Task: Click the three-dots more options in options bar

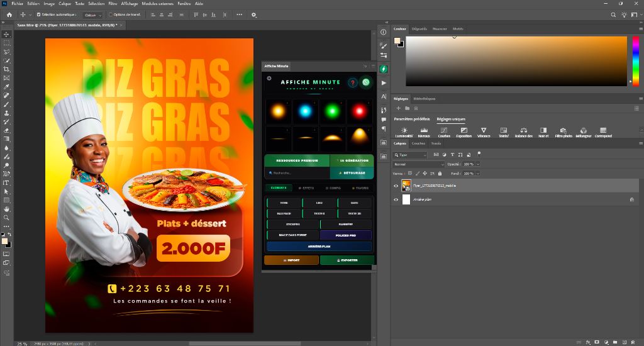Action: pos(240,15)
